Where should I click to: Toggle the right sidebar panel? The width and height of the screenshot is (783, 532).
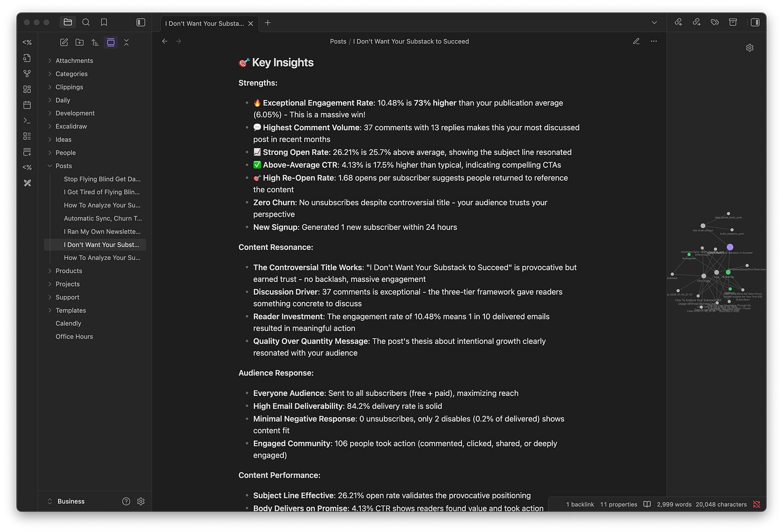click(755, 22)
